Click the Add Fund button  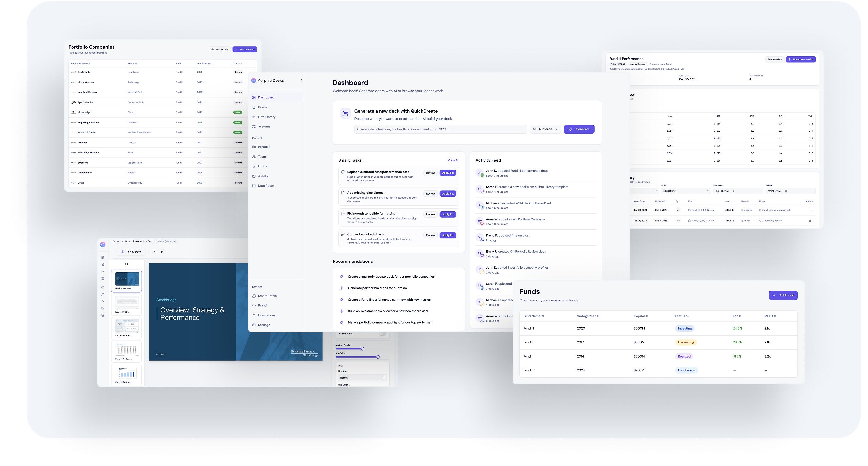(783, 295)
